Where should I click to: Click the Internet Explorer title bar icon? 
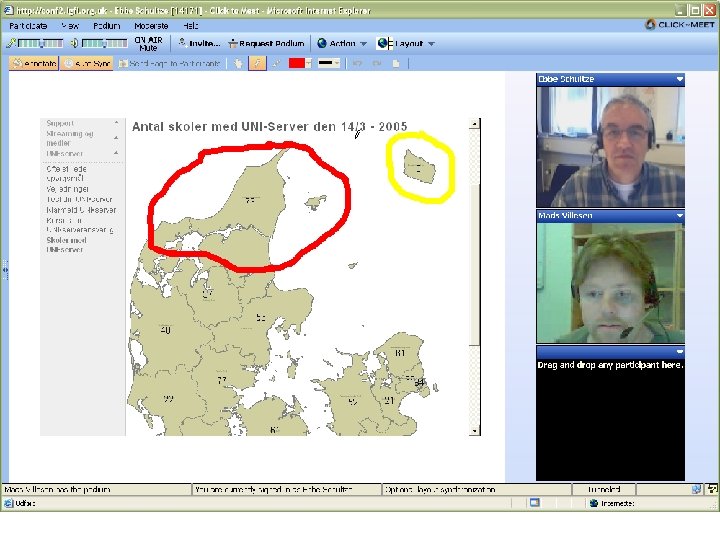[x=9, y=10]
